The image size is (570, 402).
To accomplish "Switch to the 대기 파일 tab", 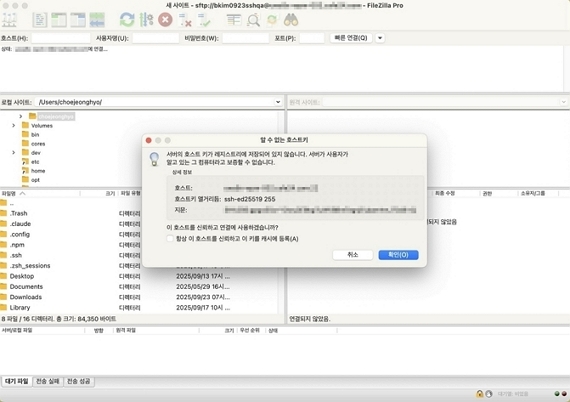I will [17, 381].
